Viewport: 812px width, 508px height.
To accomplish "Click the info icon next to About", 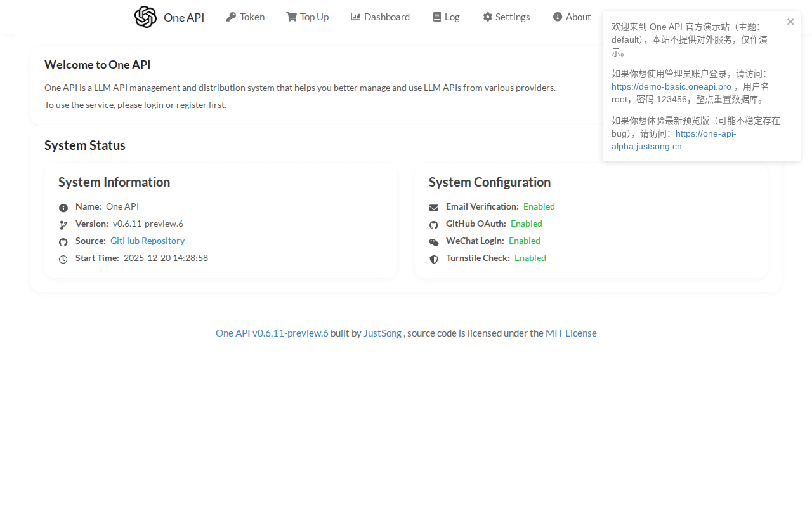I will pos(556,17).
